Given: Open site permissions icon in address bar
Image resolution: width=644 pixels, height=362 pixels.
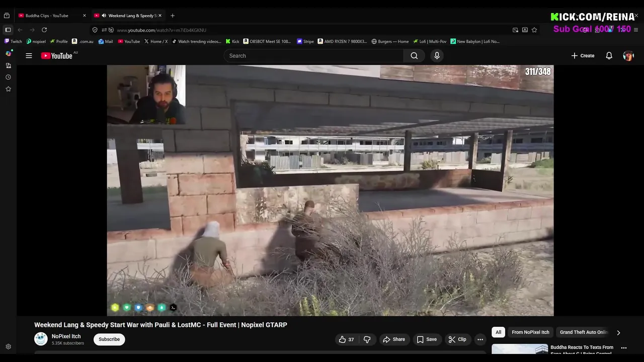Looking at the screenshot, I should [x=104, y=30].
